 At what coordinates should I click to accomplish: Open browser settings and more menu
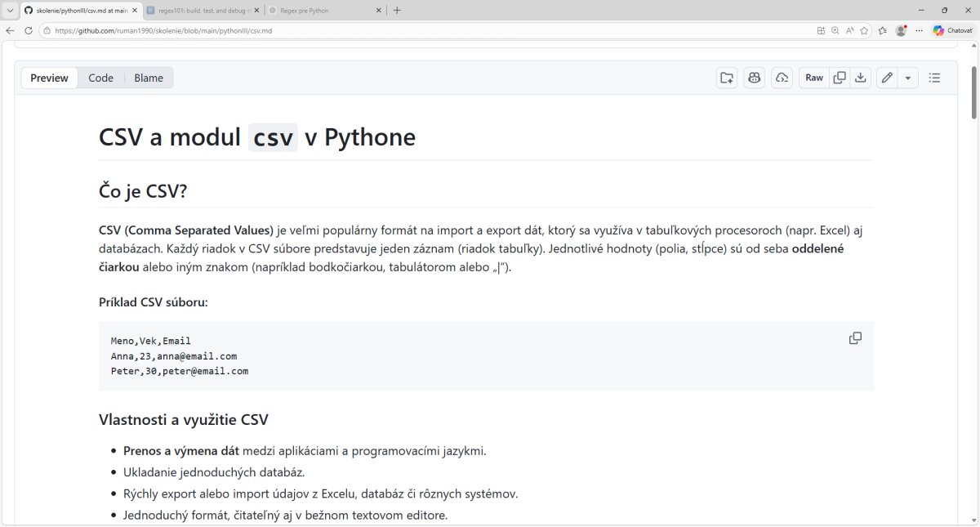coord(920,30)
